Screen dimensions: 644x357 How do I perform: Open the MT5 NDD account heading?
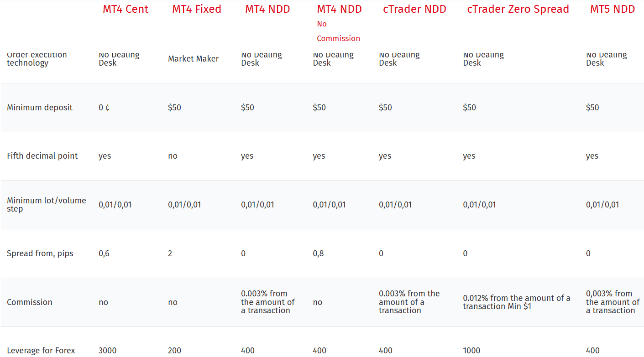coord(613,9)
